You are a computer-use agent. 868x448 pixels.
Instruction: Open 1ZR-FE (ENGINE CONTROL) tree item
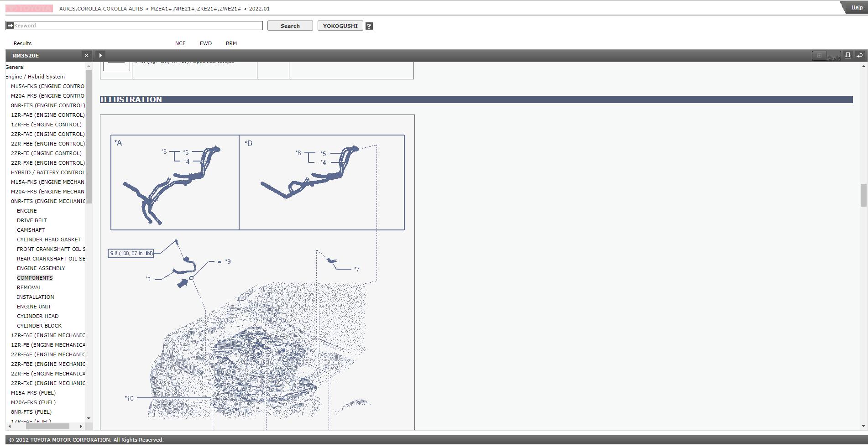[x=46, y=125]
